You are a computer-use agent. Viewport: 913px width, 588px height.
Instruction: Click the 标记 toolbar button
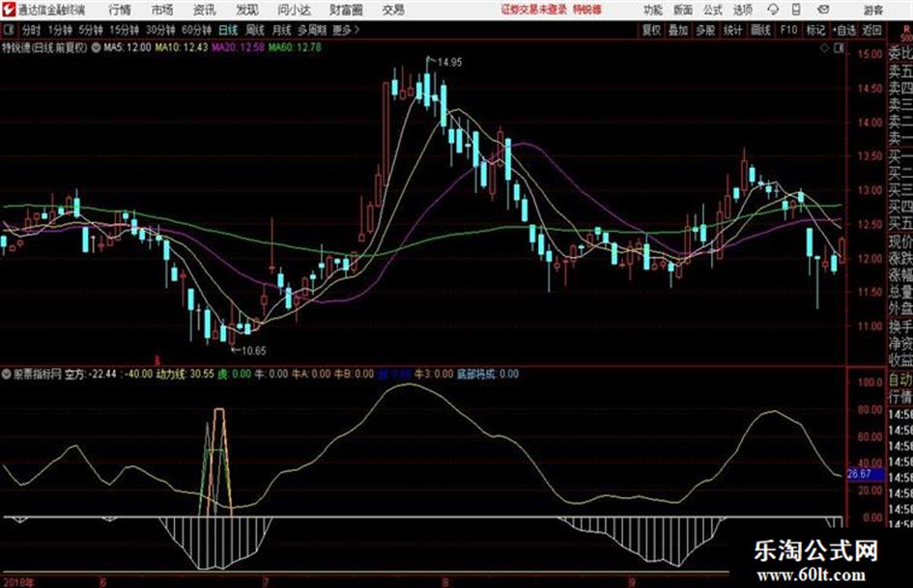815,30
